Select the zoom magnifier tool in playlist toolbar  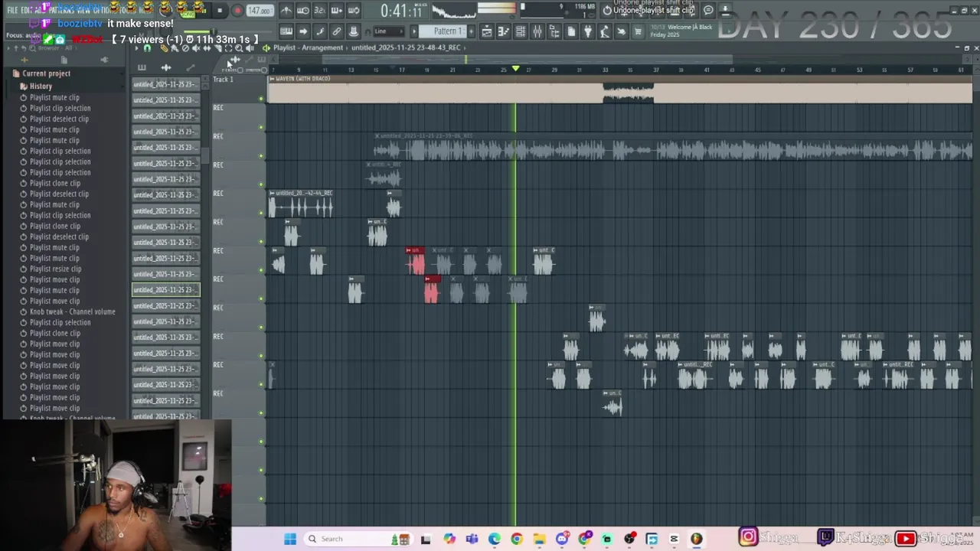point(239,48)
